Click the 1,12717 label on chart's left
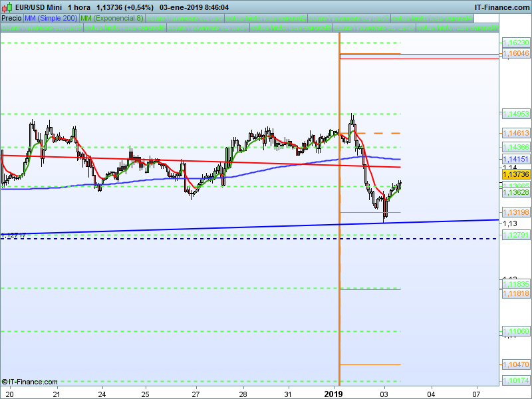Image resolution: width=532 pixels, height=399 pixels. [13, 235]
